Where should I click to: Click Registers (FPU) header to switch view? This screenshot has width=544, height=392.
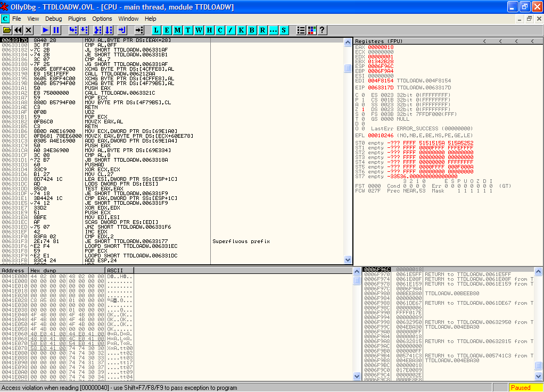click(378, 41)
